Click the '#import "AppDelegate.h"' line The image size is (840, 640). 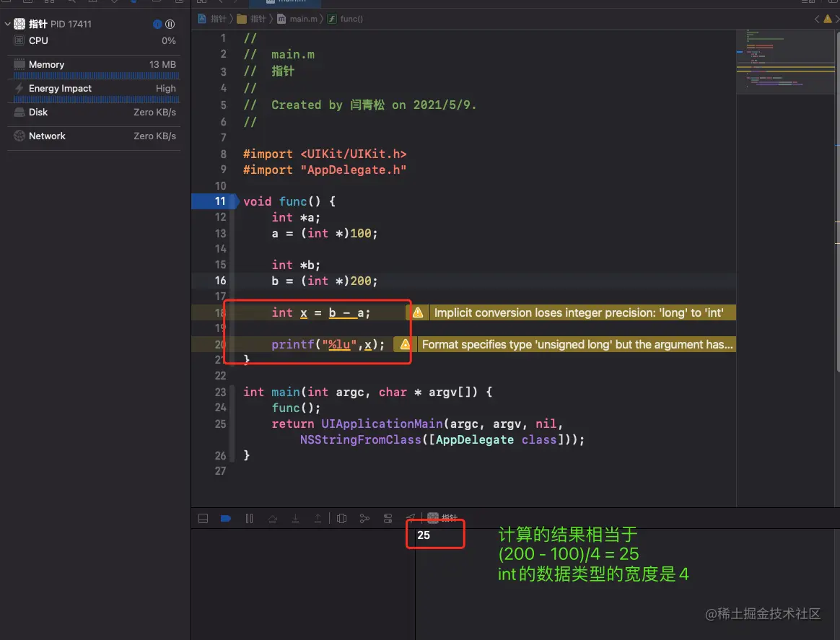tap(325, 170)
